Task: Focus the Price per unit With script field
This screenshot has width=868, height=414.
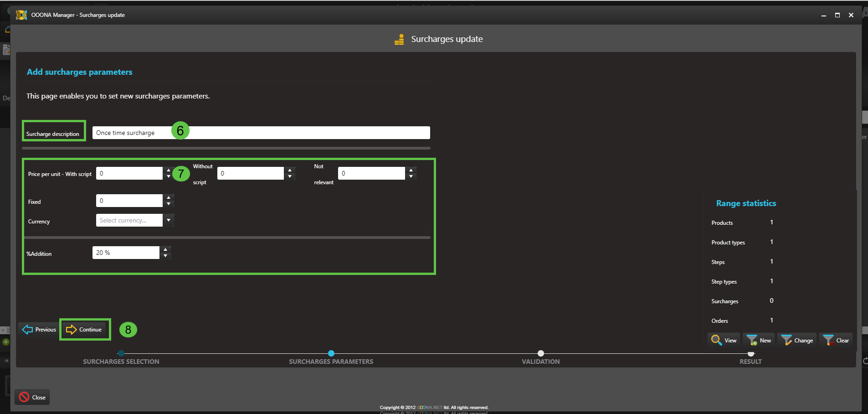Action: click(129, 173)
